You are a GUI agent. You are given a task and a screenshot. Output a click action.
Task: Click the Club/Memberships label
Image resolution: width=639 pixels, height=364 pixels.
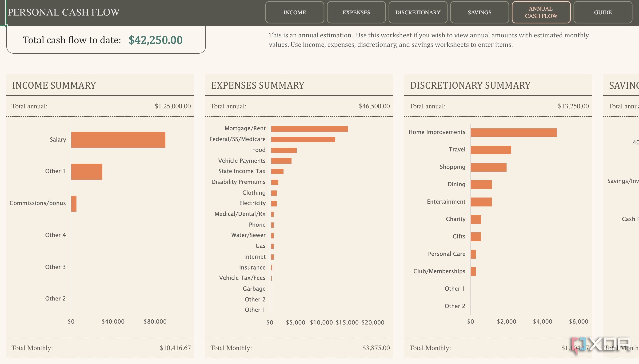pyautogui.click(x=439, y=271)
